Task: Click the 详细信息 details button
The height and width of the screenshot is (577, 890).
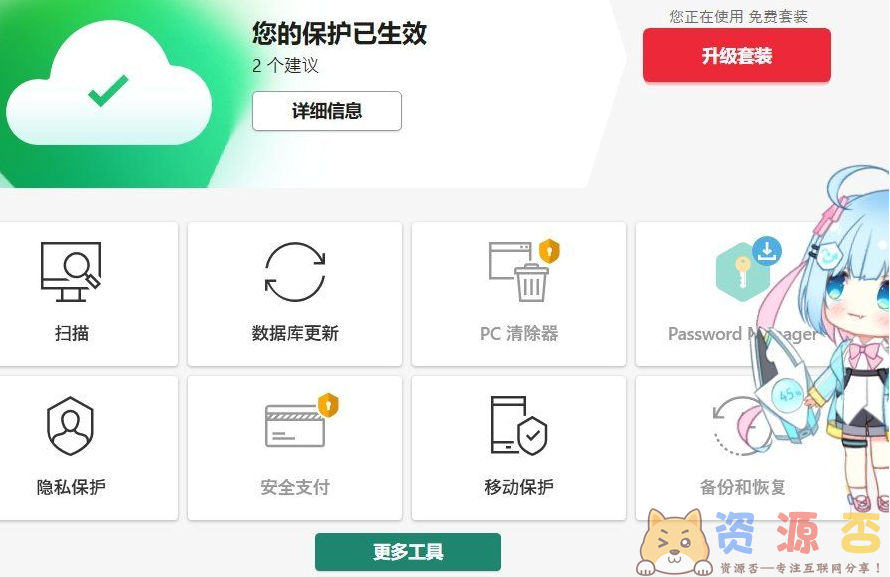Action: coord(327,111)
